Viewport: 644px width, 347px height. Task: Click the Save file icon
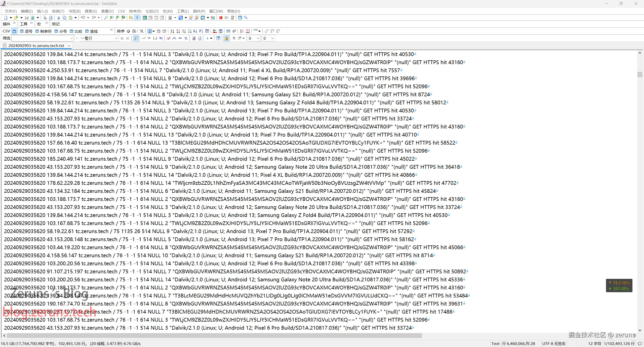pos(27,18)
